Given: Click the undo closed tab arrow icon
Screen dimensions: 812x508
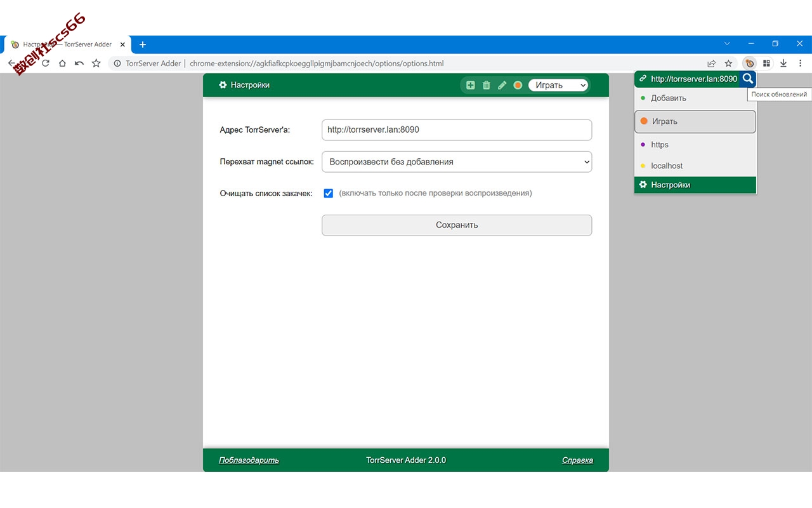Looking at the screenshot, I should coord(79,63).
